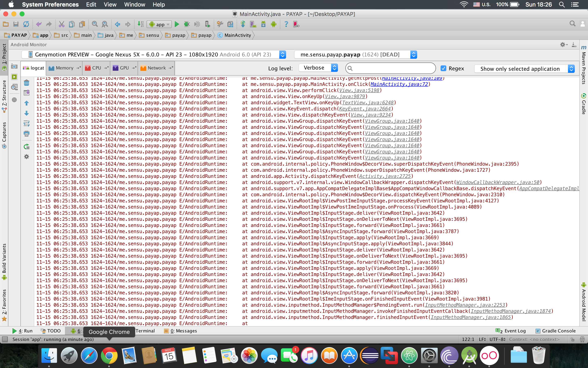Click Scroll to the end icon
Viewport: 588px width, 368px height.
[x=27, y=93]
